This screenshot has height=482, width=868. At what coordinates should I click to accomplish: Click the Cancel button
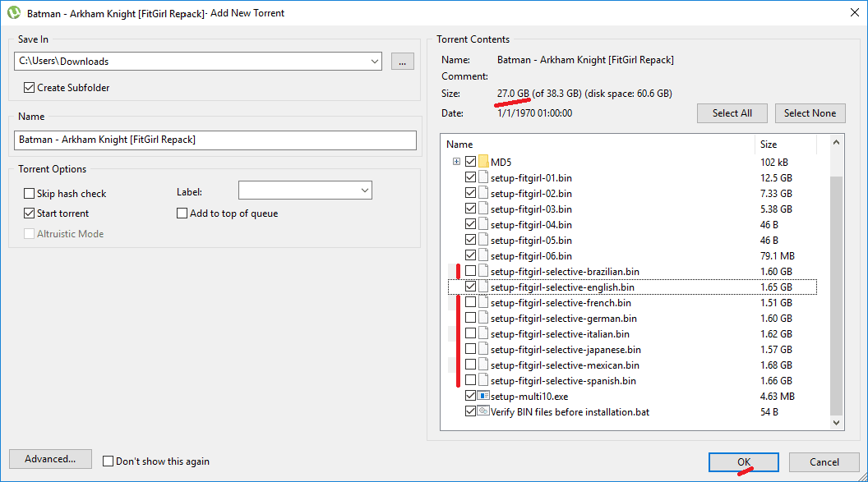[824, 462]
